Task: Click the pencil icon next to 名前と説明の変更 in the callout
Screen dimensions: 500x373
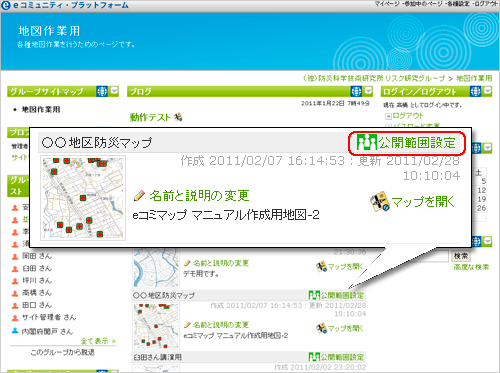Action: tap(139, 196)
